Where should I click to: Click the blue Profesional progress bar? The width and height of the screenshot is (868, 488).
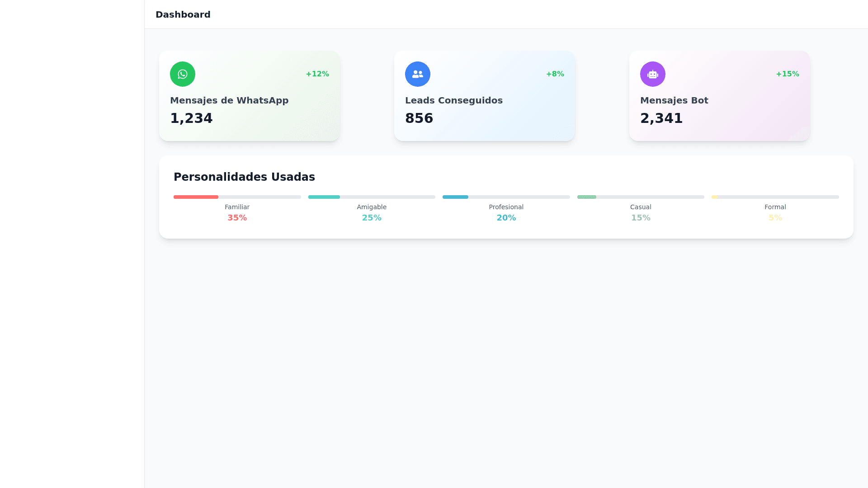click(455, 197)
